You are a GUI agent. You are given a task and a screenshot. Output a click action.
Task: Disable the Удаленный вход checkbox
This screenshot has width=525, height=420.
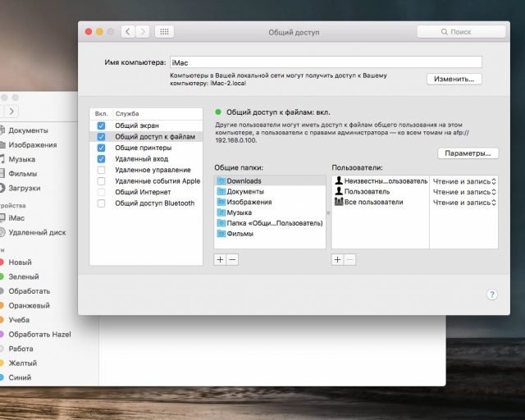tap(101, 159)
